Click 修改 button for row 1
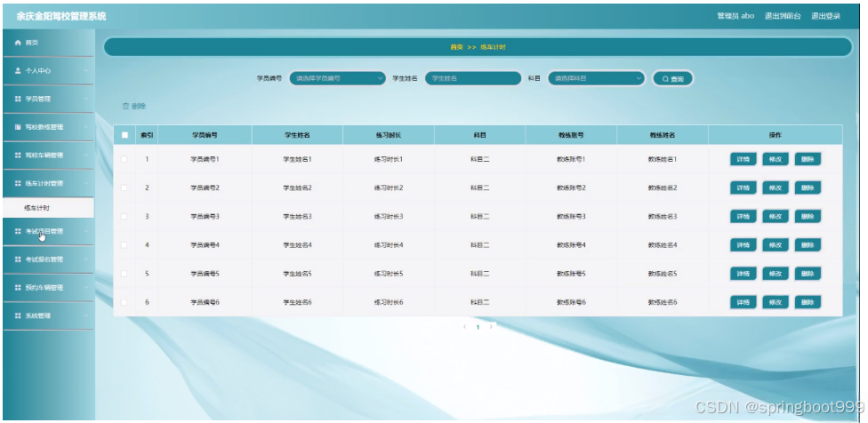Viewport: 868px width, 423px height. pyautogui.click(x=775, y=159)
